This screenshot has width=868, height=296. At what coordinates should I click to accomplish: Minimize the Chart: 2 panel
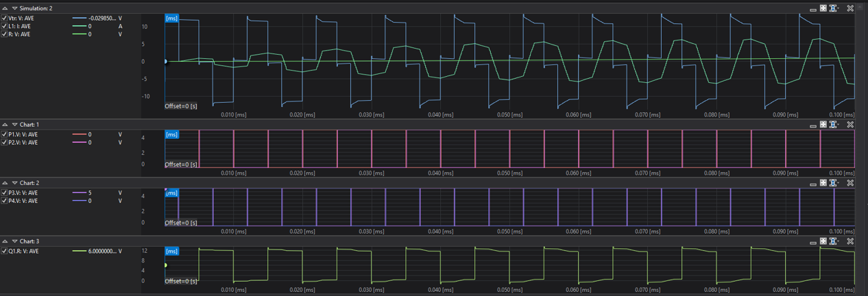point(814,184)
